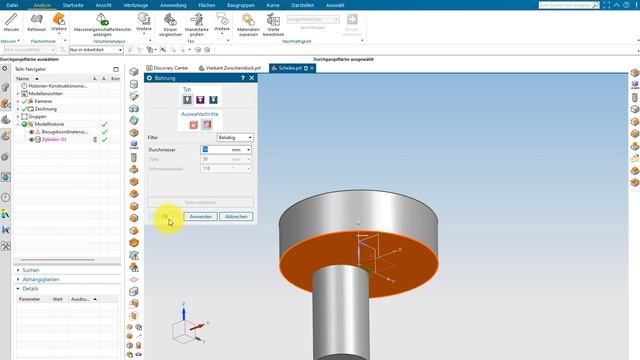
Task: Launch Körper vergleichen tool
Action: [x=170, y=24]
